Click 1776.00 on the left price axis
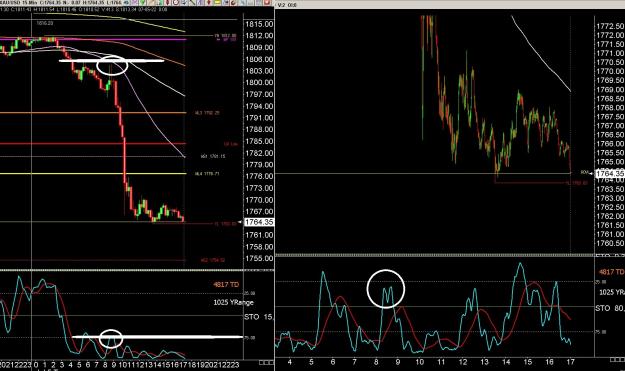Screen dimensions: 625x371 coord(259,177)
